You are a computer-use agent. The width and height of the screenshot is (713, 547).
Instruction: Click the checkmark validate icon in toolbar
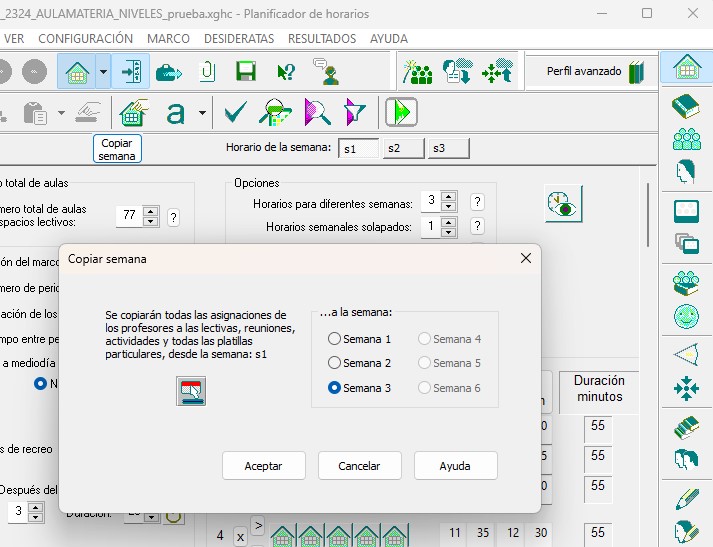pos(236,111)
